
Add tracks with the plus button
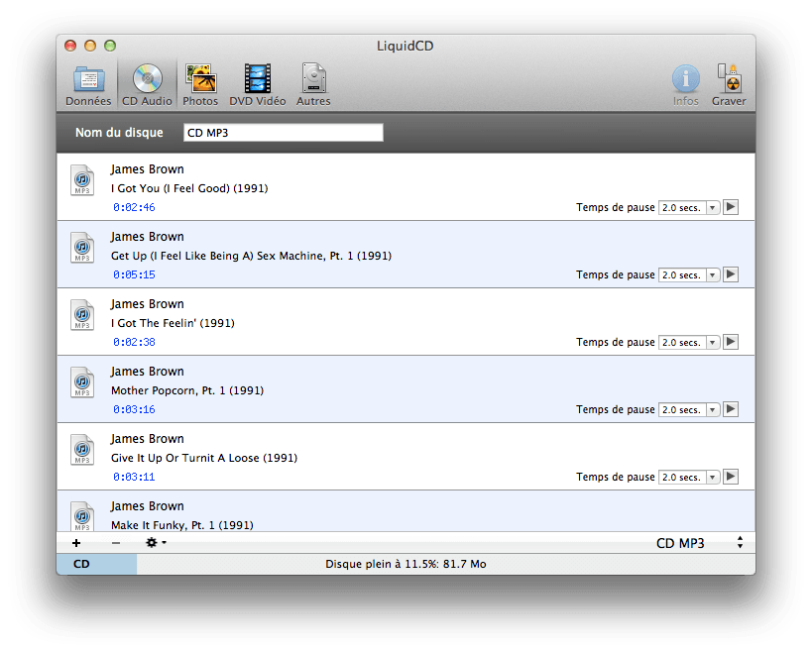tap(76, 543)
